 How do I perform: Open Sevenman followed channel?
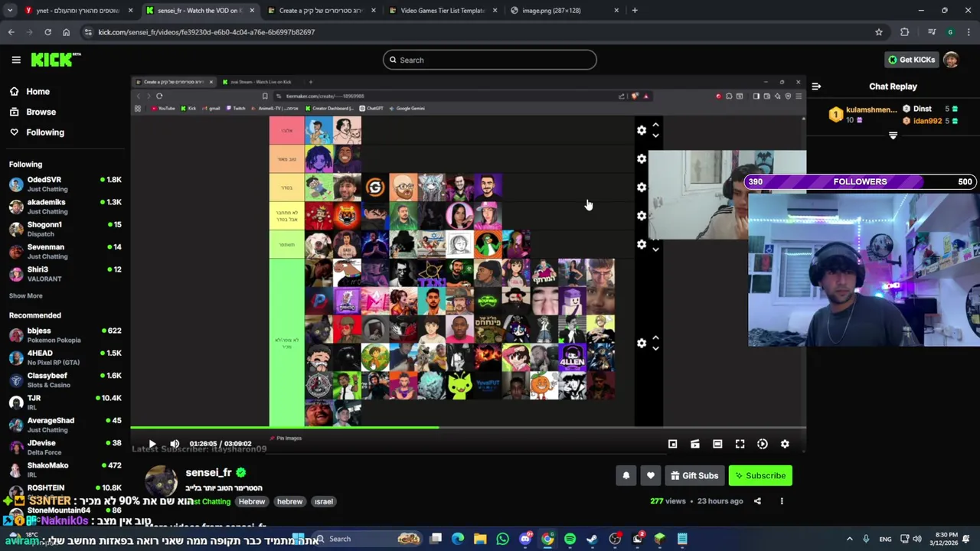point(65,252)
